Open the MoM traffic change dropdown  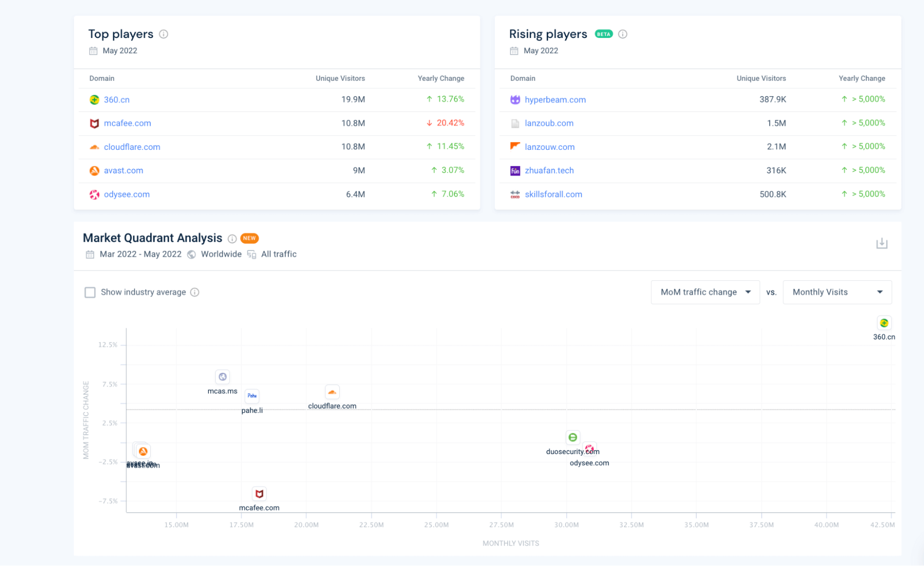point(705,292)
